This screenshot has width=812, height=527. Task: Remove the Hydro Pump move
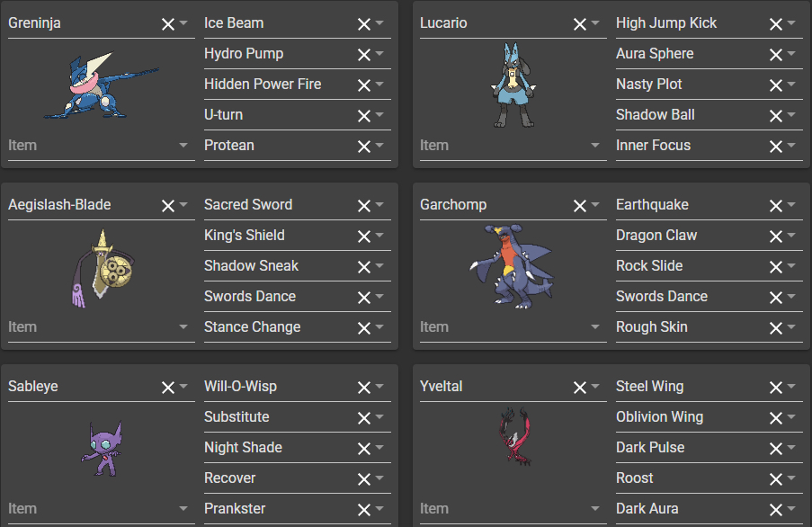364,54
